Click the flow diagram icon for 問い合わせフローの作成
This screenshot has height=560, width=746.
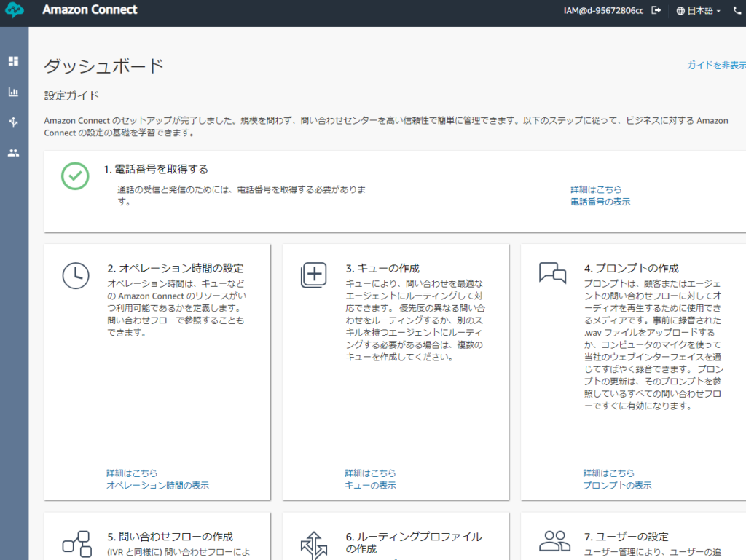(x=77, y=544)
